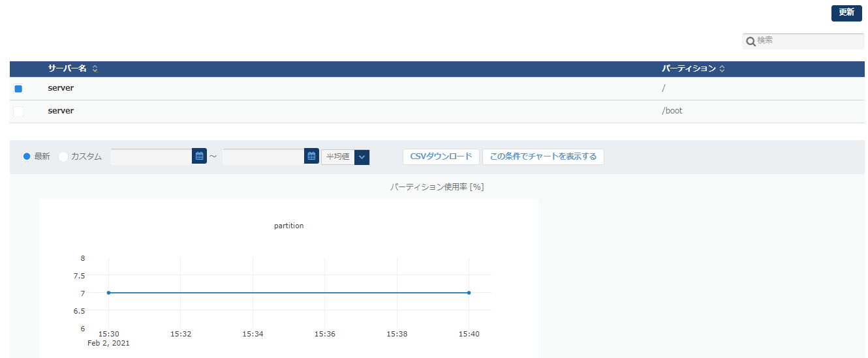Click the end date input field

tap(264, 157)
